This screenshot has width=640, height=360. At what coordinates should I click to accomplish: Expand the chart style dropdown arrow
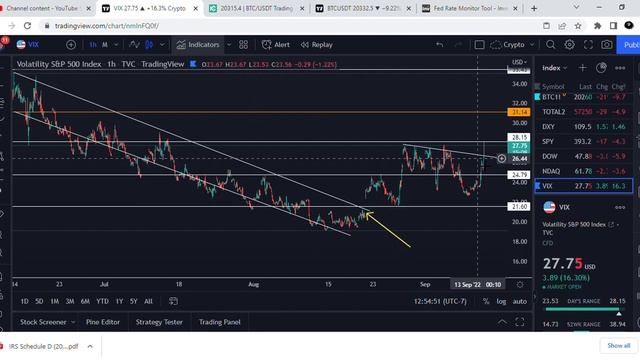pos(162,45)
